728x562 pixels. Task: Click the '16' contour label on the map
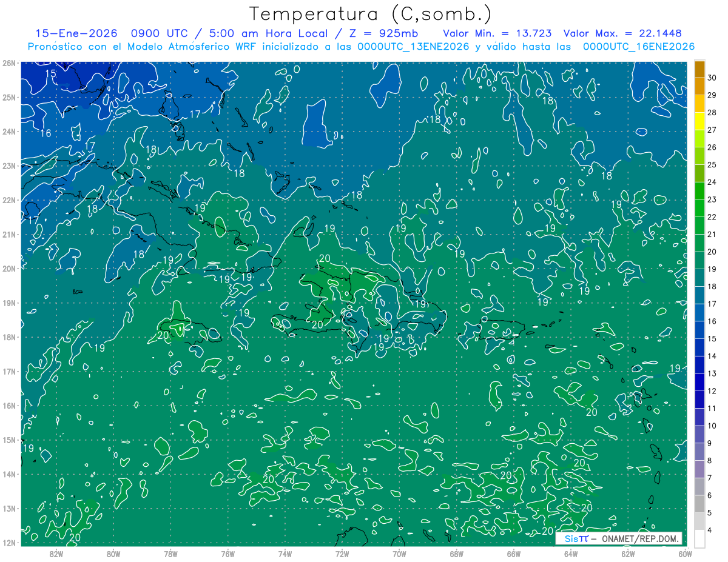tap(45, 133)
